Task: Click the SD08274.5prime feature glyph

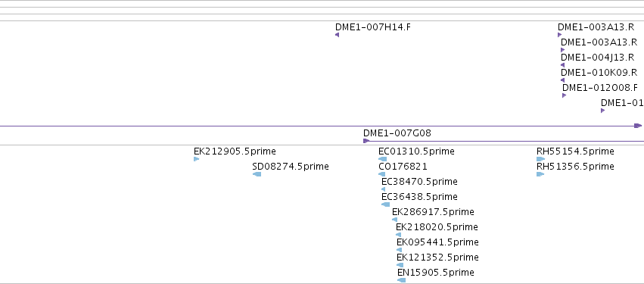Action: pyautogui.click(x=257, y=174)
